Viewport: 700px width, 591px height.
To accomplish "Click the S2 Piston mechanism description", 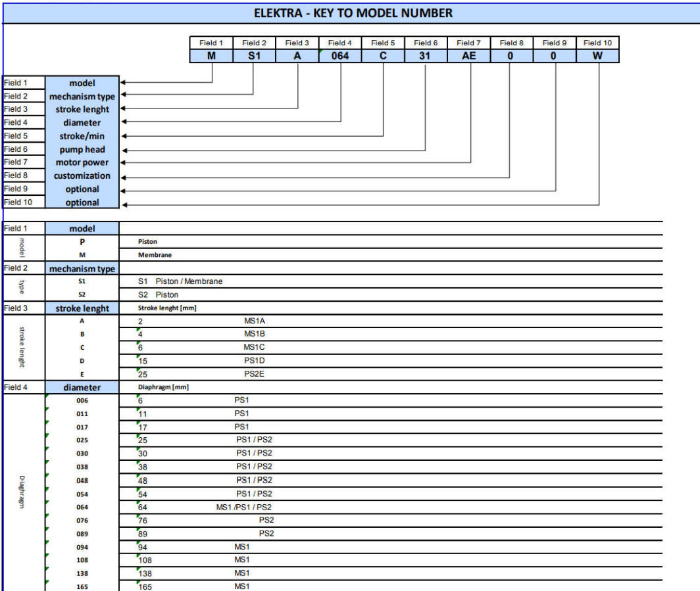I will [x=158, y=295].
